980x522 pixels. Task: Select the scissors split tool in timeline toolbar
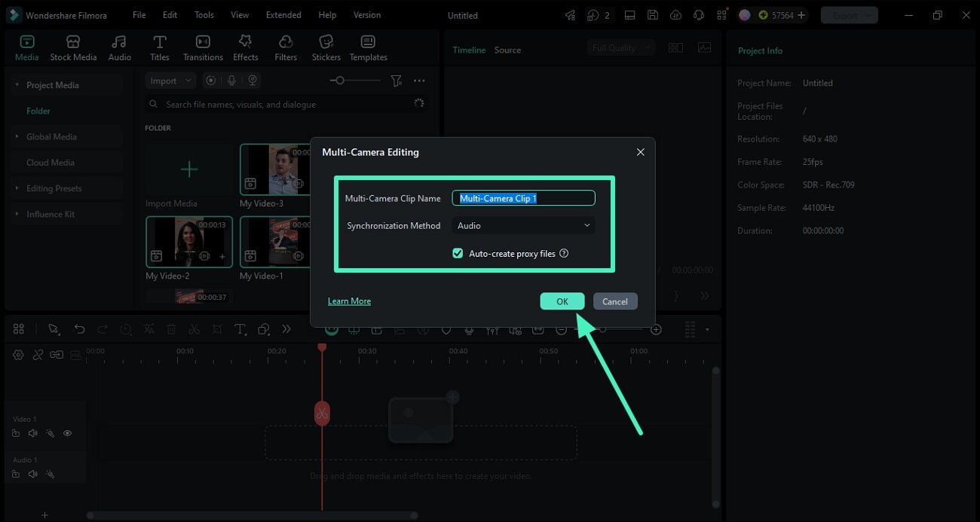194,329
